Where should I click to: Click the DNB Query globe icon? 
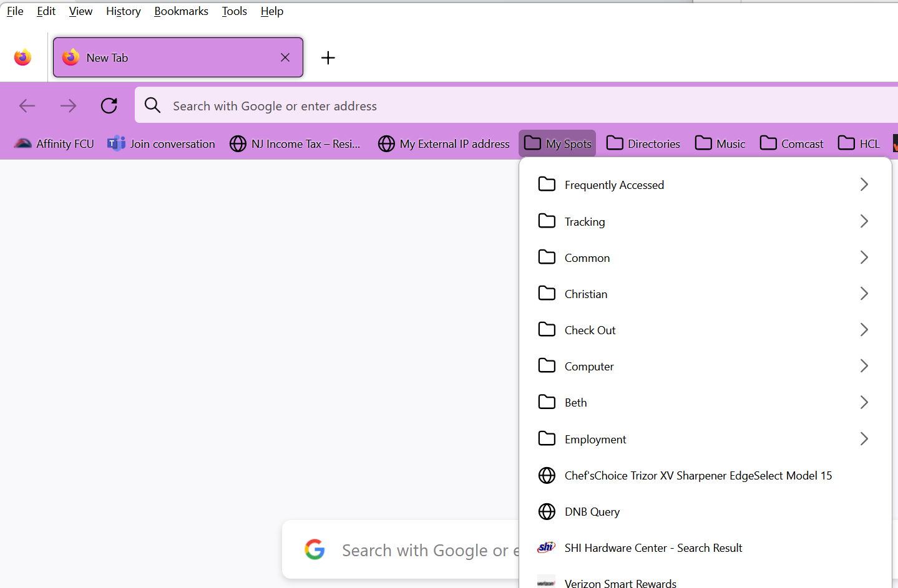547,511
